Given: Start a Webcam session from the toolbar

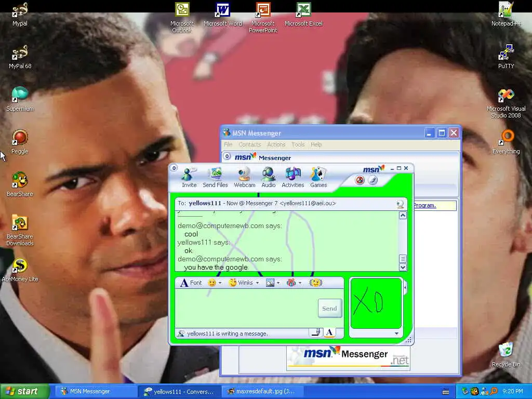Looking at the screenshot, I should click(244, 178).
